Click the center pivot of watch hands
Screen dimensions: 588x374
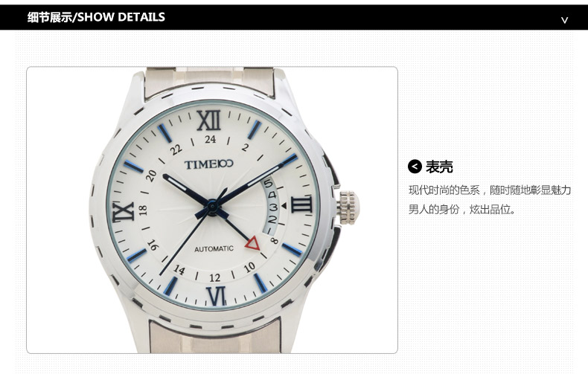[212, 207]
